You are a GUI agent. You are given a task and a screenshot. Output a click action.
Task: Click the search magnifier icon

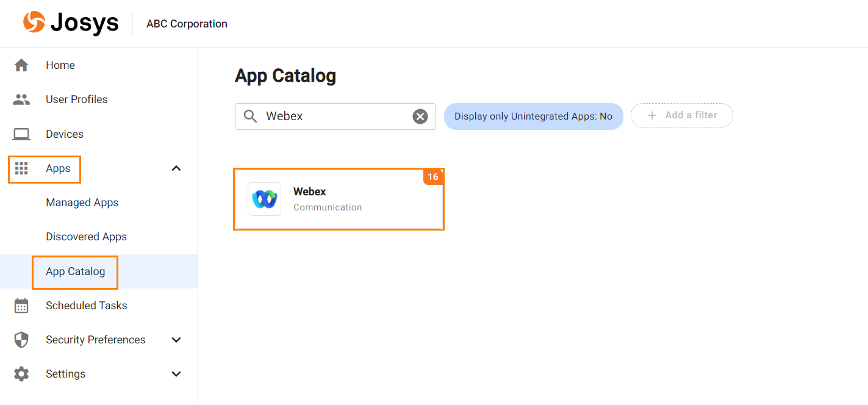250,116
